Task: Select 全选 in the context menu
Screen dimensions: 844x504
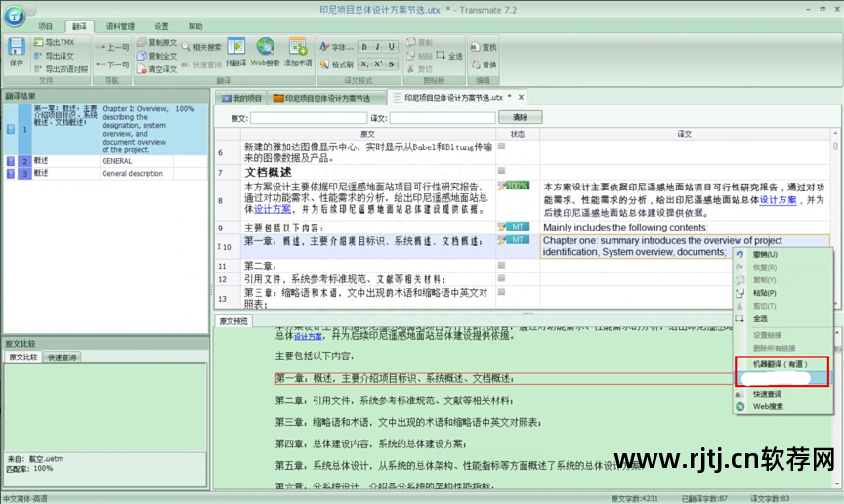Action: tap(783, 318)
